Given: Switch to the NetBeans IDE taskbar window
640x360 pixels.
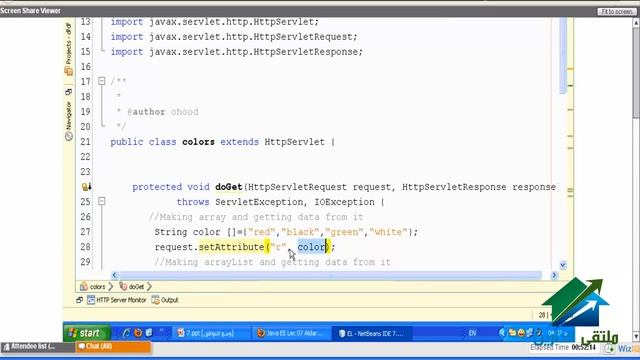Looking at the screenshot, I should pyautogui.click(x=371, y=333).
